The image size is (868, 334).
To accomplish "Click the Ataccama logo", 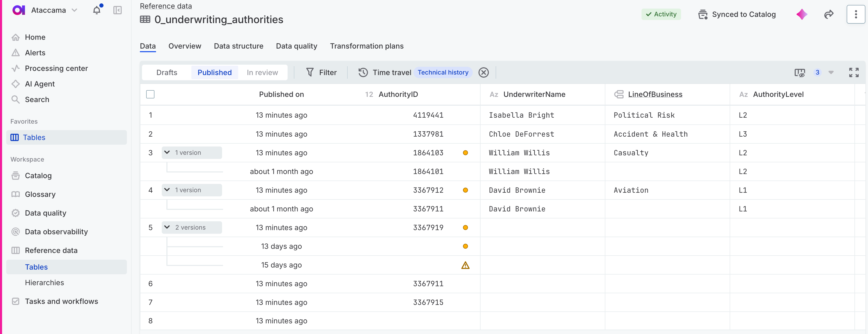I will pyautogui.click(x=18, y=10).
